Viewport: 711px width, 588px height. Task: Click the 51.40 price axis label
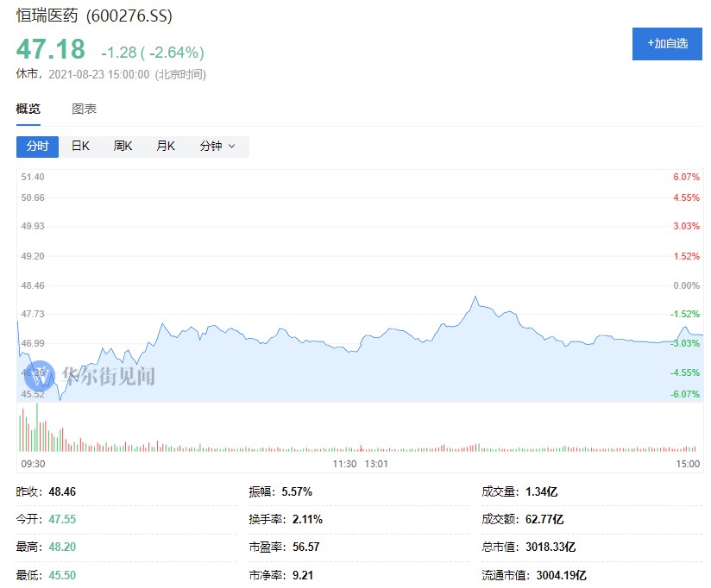tap(33, 177)
